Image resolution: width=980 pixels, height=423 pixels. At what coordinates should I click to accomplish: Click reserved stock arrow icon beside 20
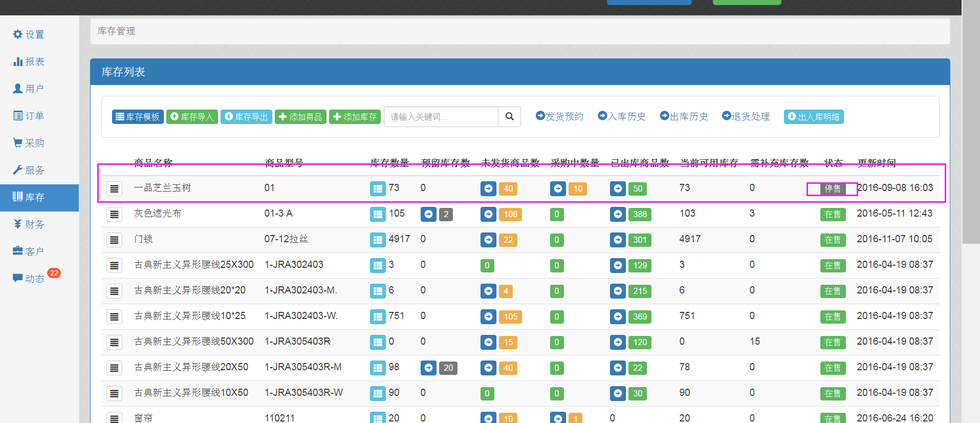tap(428, 368)
